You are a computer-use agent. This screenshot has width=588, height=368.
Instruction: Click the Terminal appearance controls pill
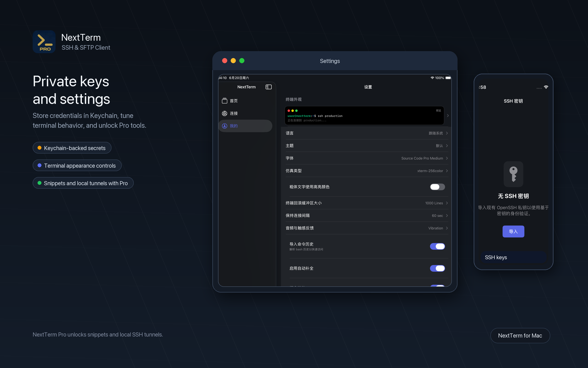pyautogui.click(x=77, y=166)
